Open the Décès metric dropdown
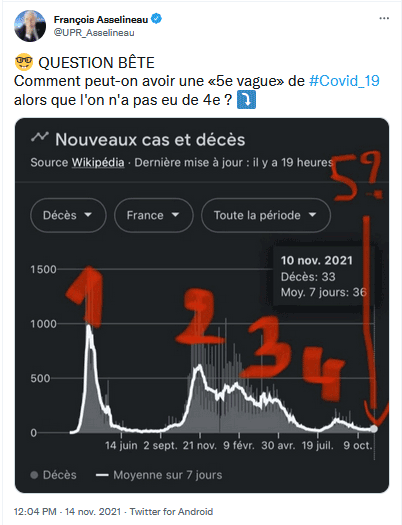 click(x=68, y=215)
